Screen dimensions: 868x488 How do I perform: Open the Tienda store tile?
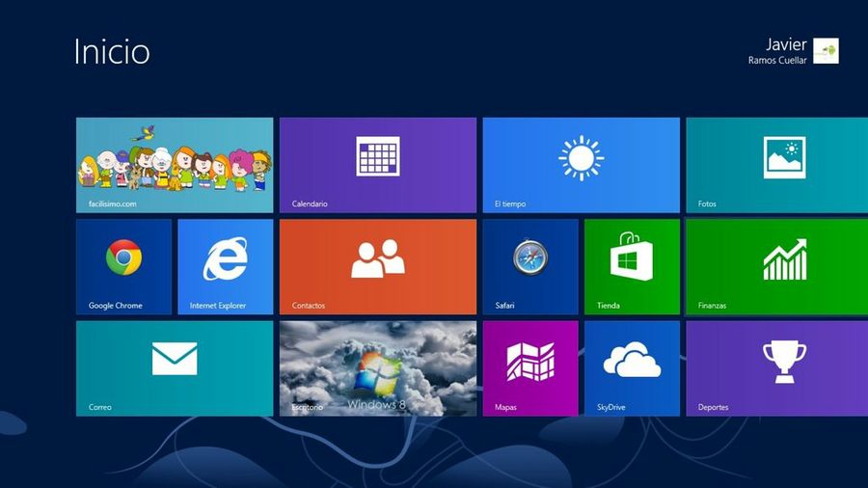tap(631, 266)
